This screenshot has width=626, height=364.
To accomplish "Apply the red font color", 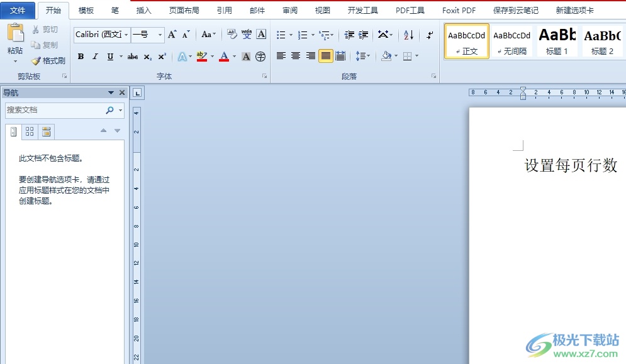I will point(224,57).
